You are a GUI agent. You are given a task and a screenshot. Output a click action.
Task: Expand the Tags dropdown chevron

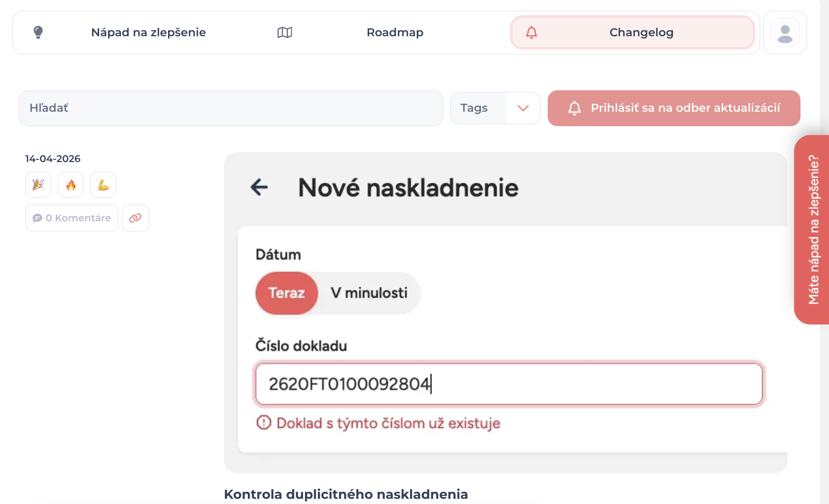coord(523,108)
